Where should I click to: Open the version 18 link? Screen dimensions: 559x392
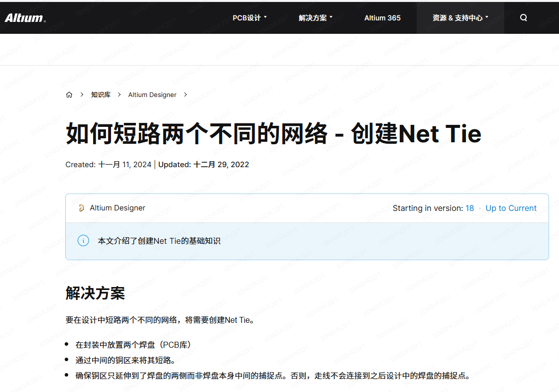tap(469, 208)
